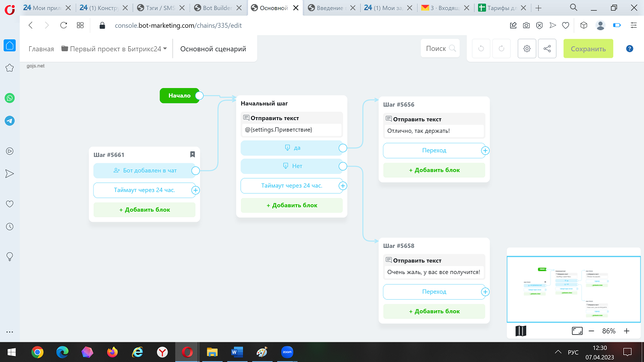Open Windows Start menu
Viewport: 644px width, 362px height.
(11, 352)
